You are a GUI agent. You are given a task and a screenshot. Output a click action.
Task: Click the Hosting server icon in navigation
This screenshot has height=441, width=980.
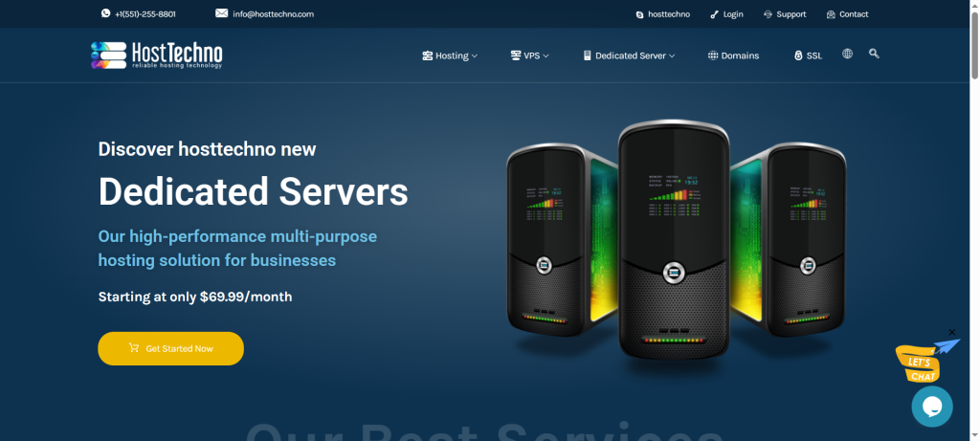click(x=428, y=55)
